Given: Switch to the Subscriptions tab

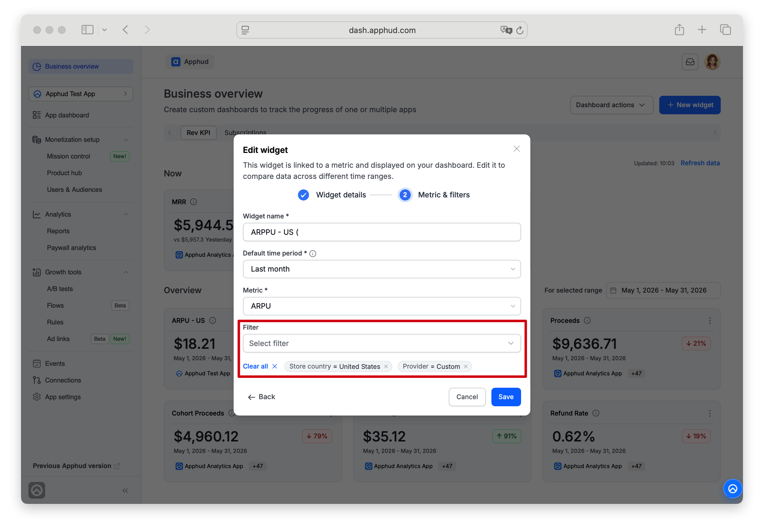Looking at the screenshot, I should point(245,133).
